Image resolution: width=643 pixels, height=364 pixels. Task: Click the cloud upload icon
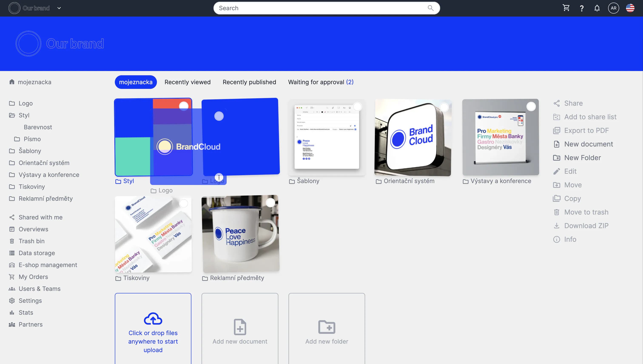point(153,319)
